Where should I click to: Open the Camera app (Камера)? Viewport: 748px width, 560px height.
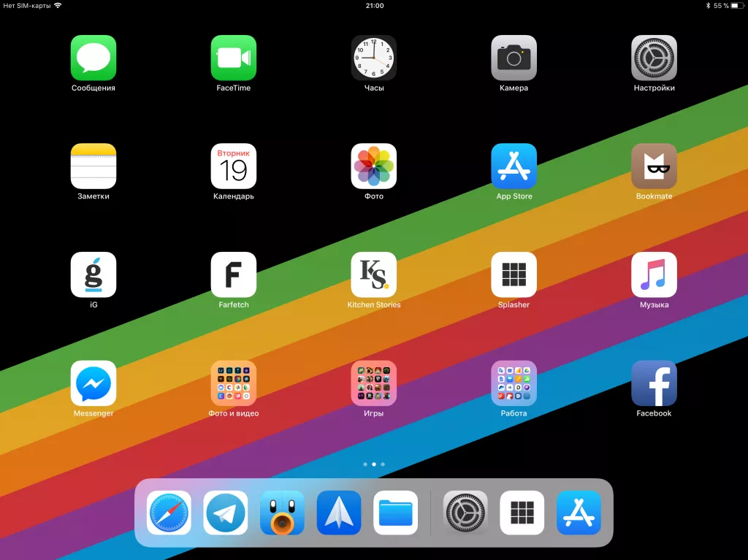(x=514, y=58)
